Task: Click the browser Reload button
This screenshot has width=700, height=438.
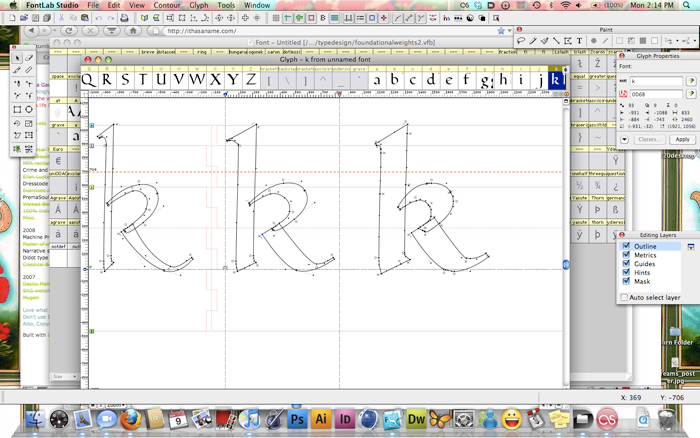Action: point(68,31)
